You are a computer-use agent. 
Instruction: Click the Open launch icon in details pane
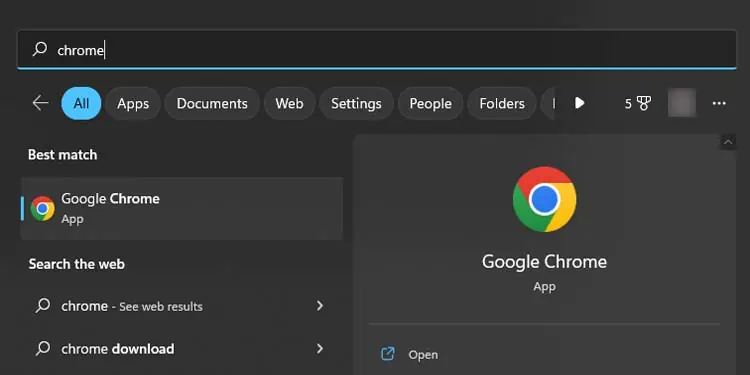coord(387,354)
